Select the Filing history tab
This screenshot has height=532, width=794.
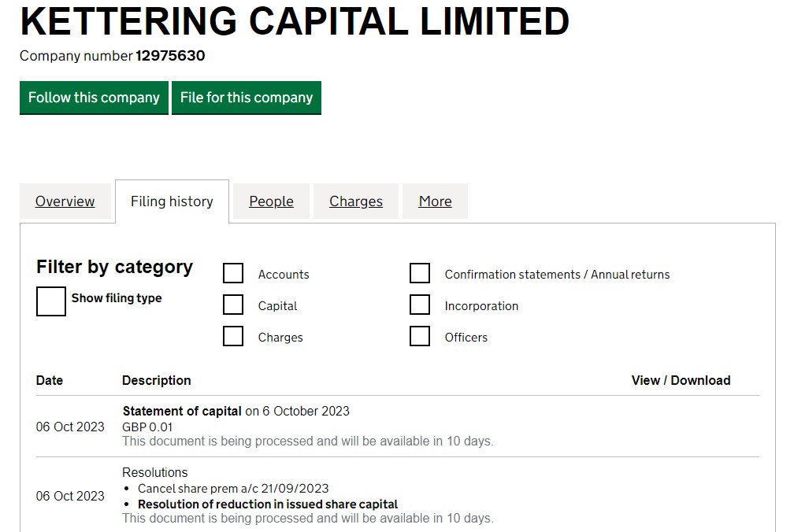[x=172, y=201]
